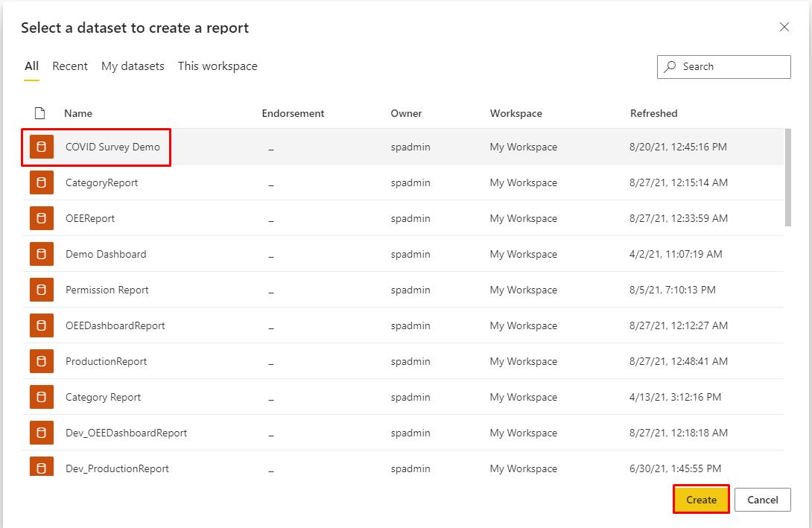The width and height of the screenshot is (812, 528).
Task: Click the OEEReport dataset icon
Action: pyautogui.click(x=41, y=218)
